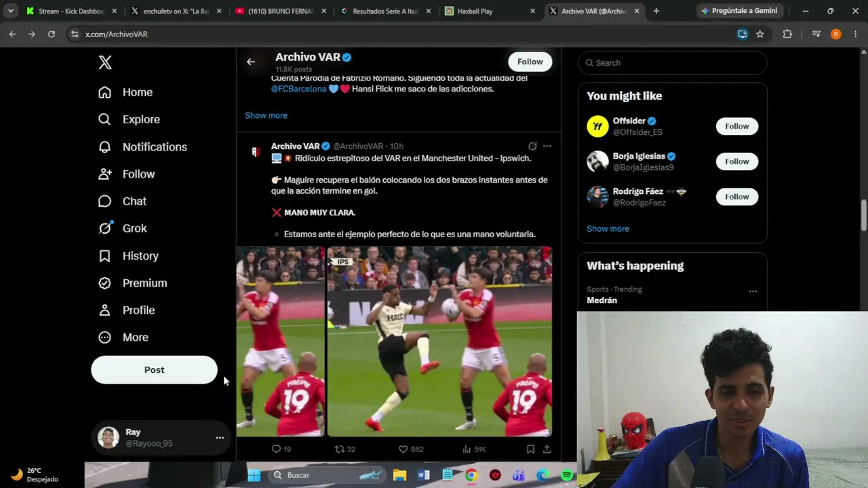Click the Grok explain icon on the post
This screenshot has height=488, width=868.
[x=532, y=146]
